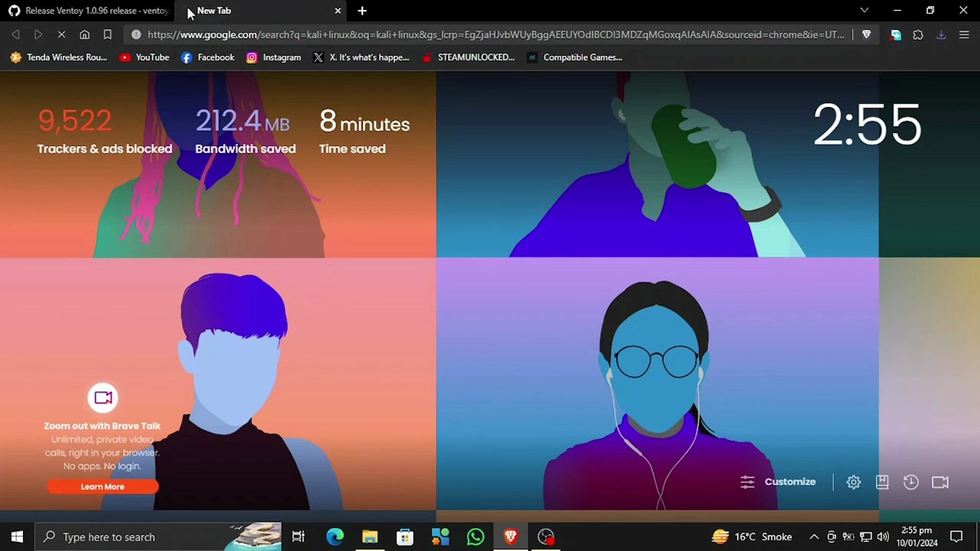Show hidden system tray icons
Screen dimensions: 980x551
[814, 537]
